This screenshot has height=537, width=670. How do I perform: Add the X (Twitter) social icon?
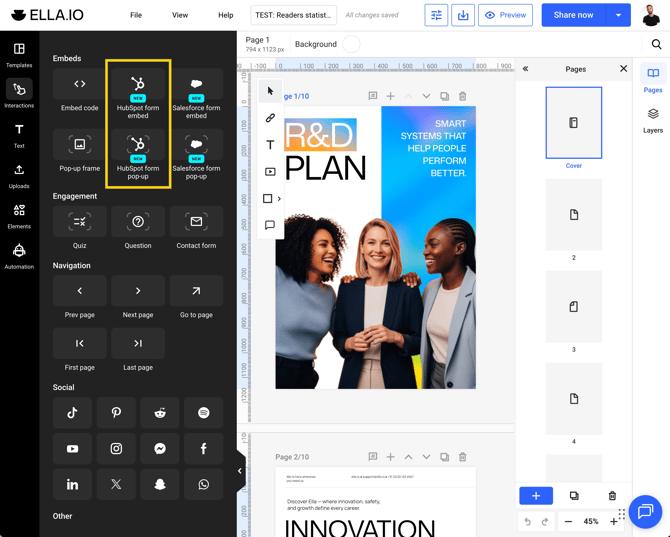[116, 484]
